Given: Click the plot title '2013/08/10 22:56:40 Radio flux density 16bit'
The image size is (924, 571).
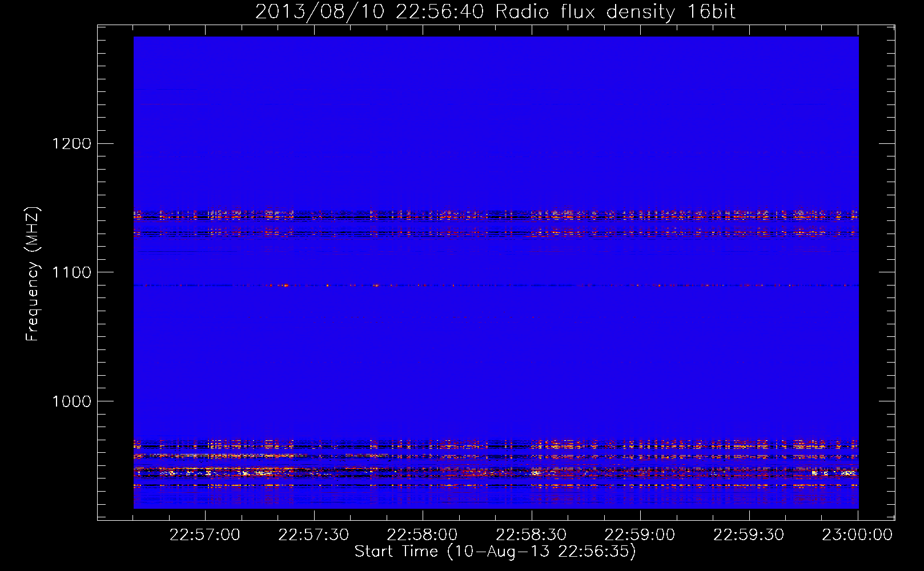Looking at the screenshot, I should click(495, 12).
